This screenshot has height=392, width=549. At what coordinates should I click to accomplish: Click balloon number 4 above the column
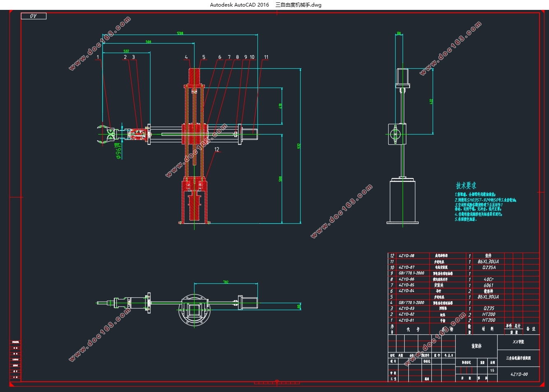[186, 57]
